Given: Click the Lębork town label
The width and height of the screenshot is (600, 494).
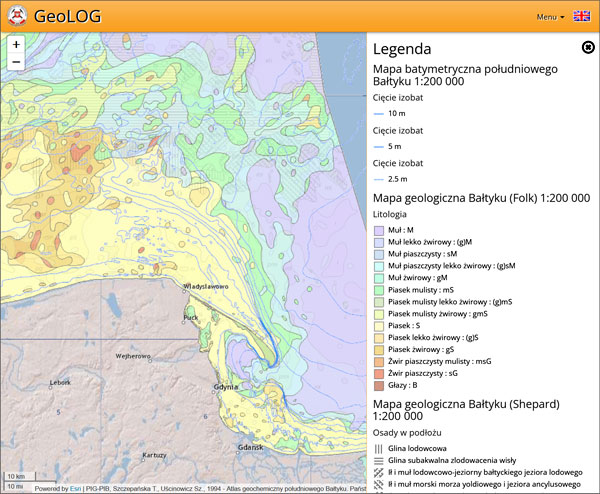Looking at the screenshot, I should tap(60, 382).
